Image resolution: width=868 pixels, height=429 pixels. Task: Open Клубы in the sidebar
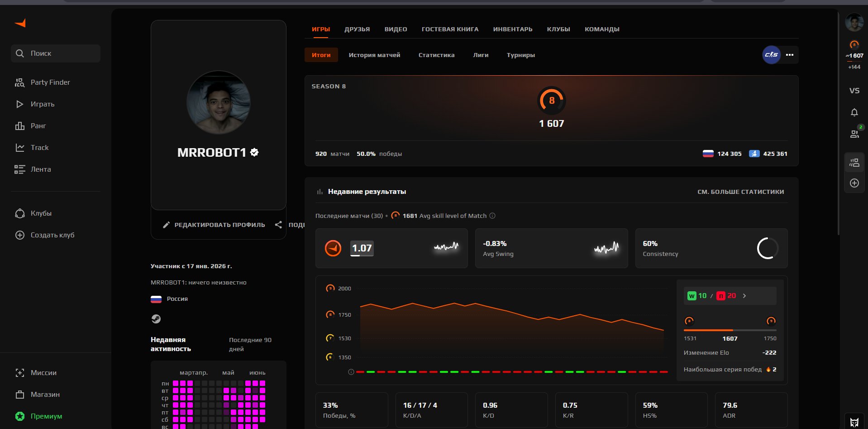coord(33,213)
